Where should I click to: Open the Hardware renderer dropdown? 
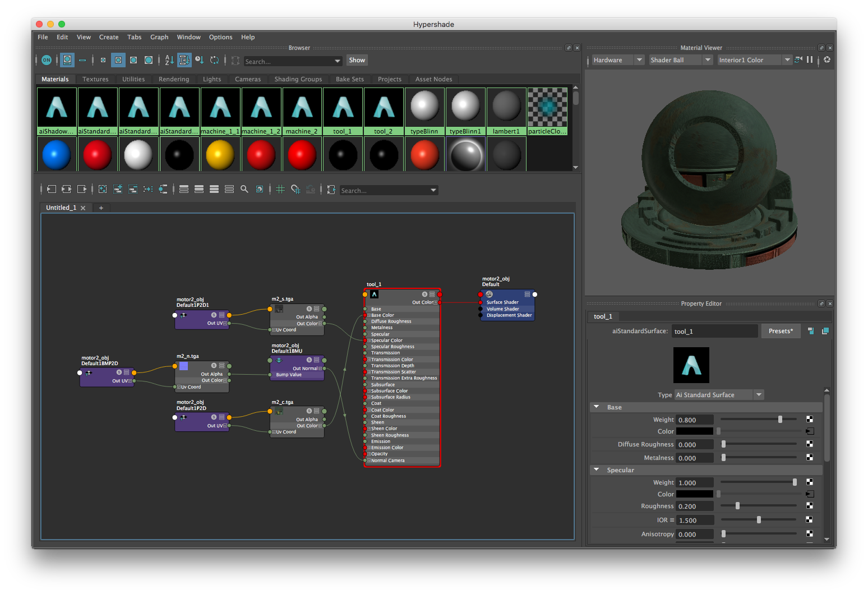tap(618, 60)
